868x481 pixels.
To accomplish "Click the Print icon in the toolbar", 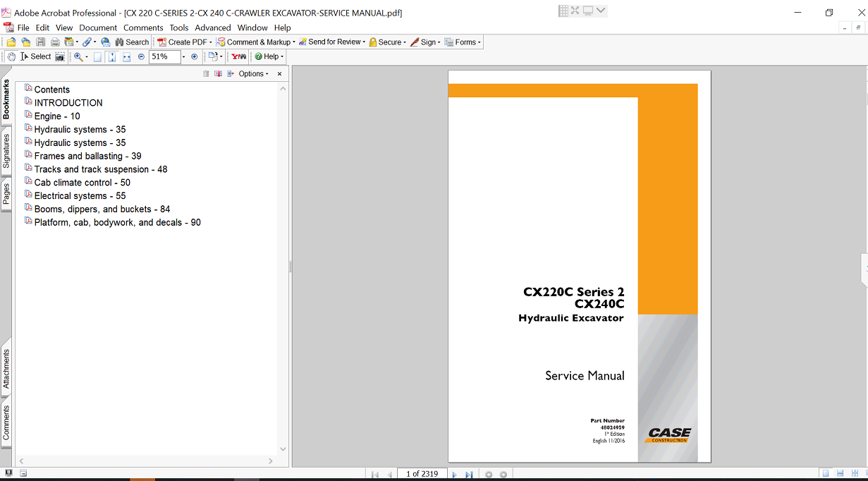I will (55, 42).
